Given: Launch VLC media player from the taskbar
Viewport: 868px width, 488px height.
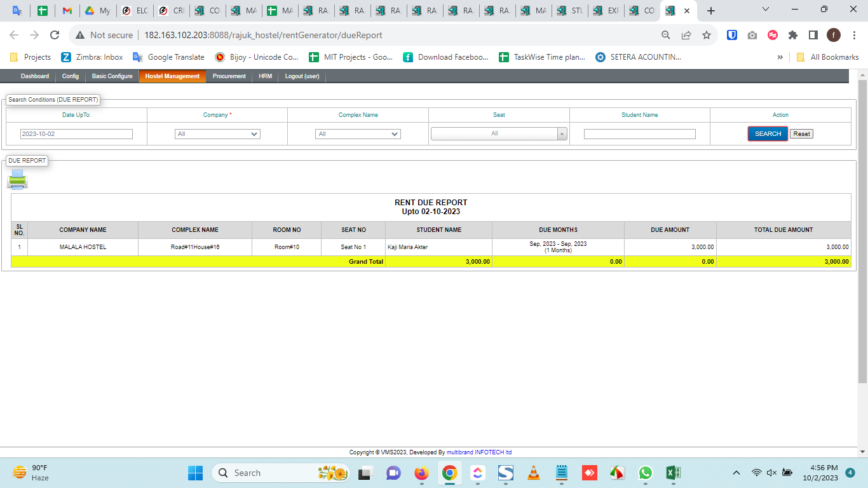Looking at the screenshot, I should click(534, 473).
